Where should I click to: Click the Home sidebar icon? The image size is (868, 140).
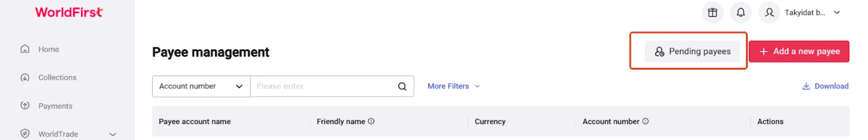click(25, 49)
